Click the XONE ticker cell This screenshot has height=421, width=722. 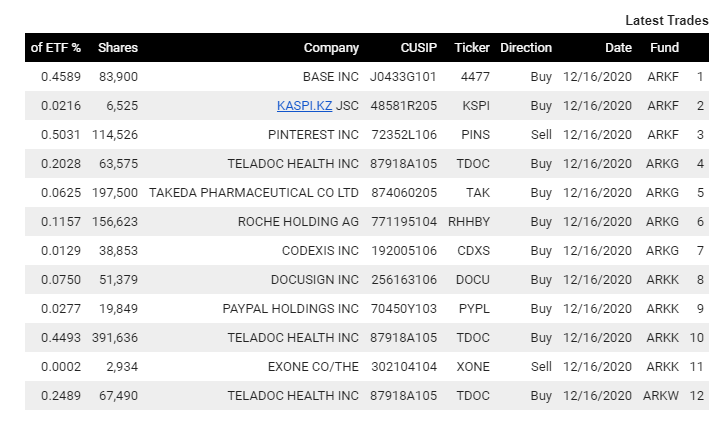click(x=473, y=367)
